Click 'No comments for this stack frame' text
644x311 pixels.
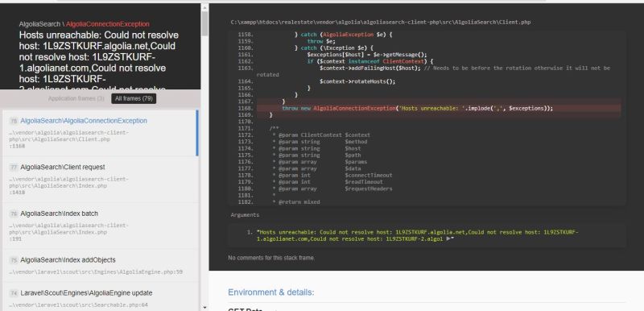(271, 258)
